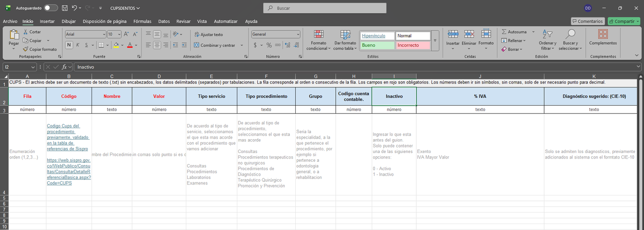Click the Comentarios button

587,21
